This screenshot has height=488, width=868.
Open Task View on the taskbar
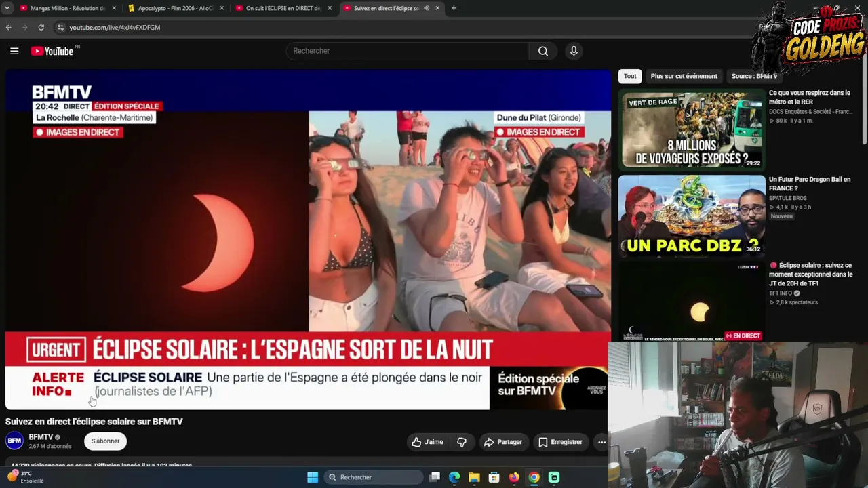435,477
